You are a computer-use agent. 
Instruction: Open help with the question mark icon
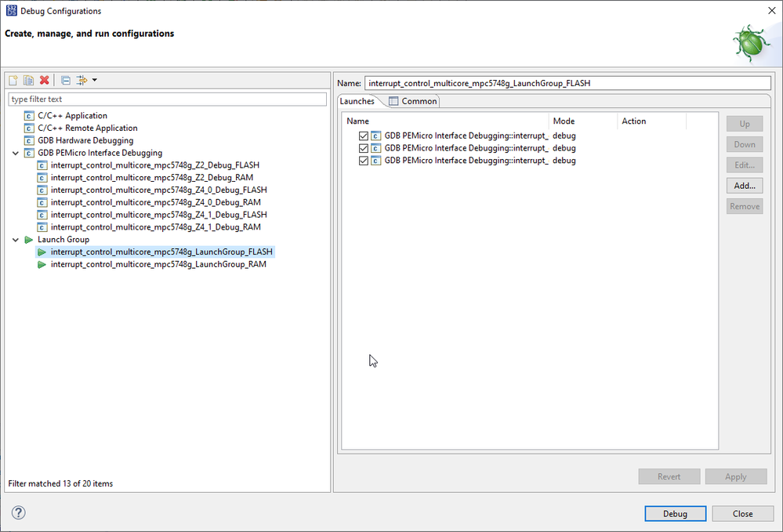coord(19,512)
